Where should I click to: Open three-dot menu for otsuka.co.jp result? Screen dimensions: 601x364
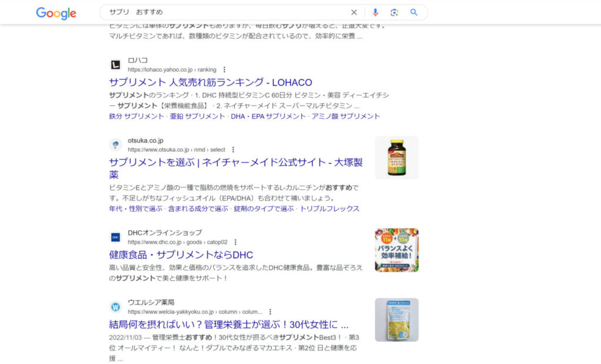tap(233, 149)
